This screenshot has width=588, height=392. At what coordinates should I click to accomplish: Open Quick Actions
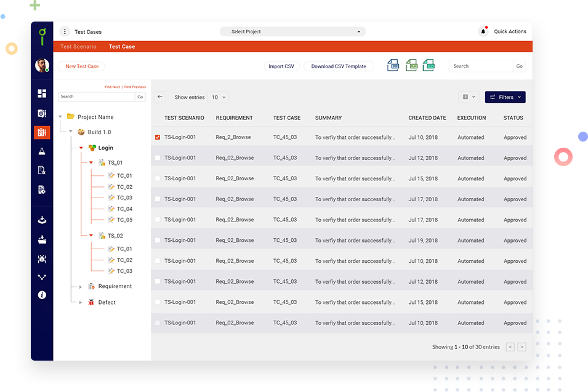point(510,31)
